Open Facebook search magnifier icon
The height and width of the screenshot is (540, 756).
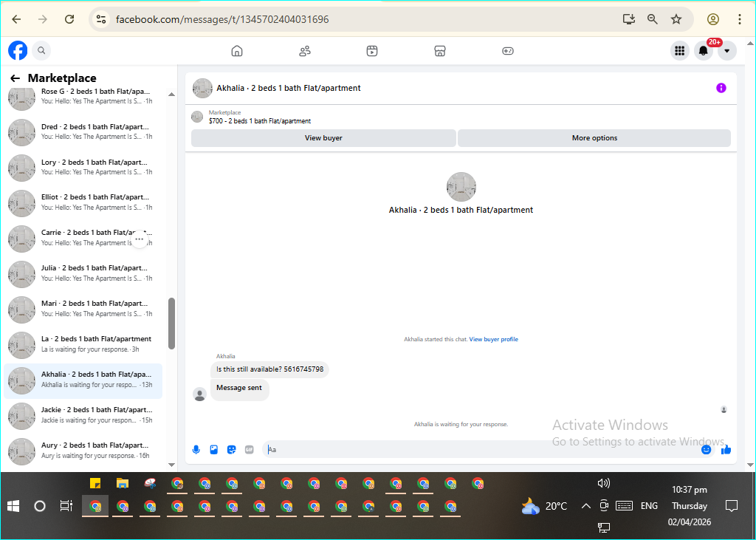click(41, 50)
